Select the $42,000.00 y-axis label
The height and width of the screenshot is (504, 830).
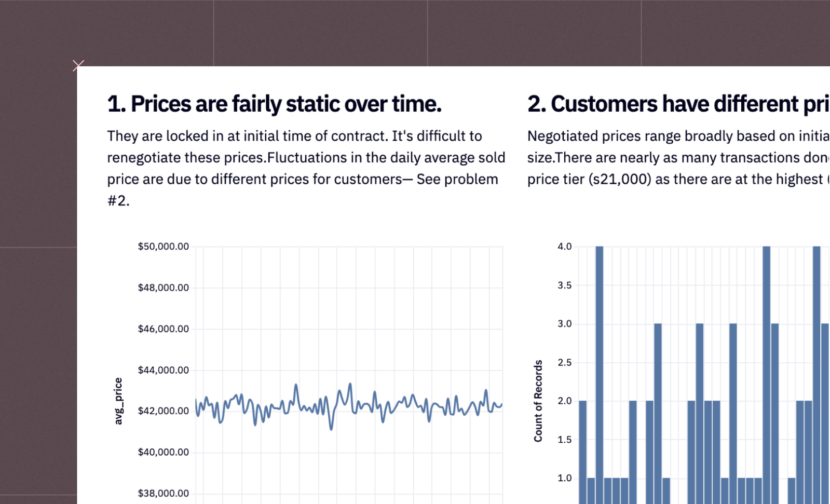(163, 411)
